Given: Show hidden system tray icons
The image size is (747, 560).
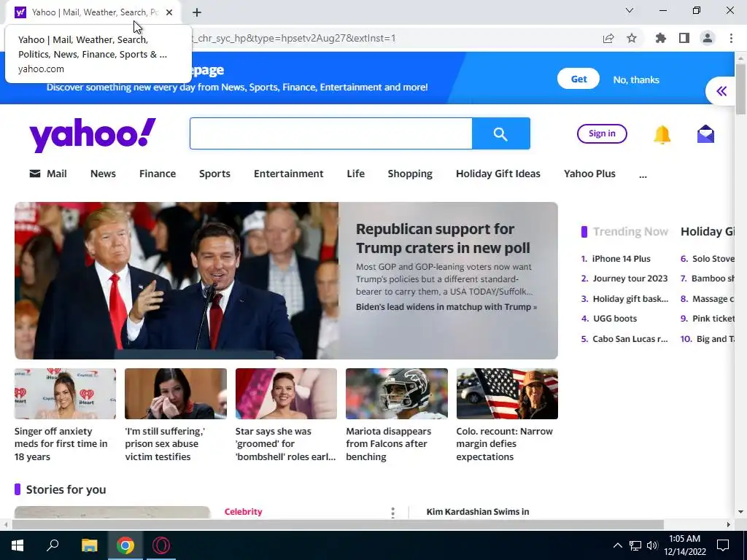Looking at the screenshot, I should [617, 545].
